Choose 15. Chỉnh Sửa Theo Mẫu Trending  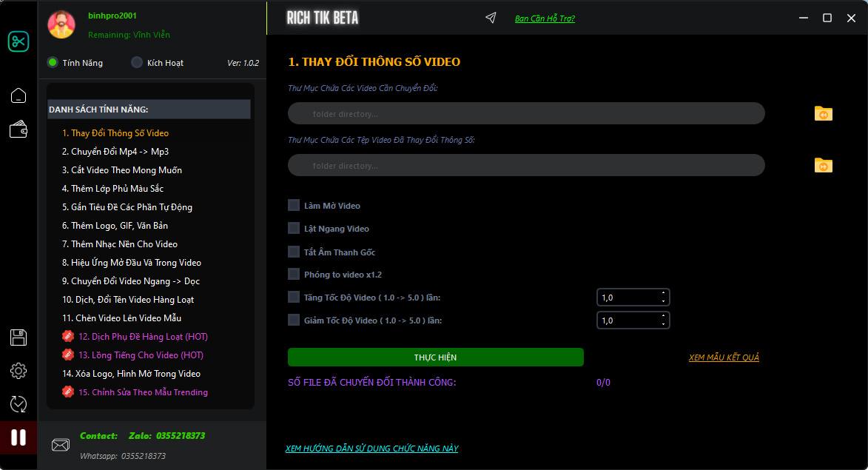(x=143, y=392)
